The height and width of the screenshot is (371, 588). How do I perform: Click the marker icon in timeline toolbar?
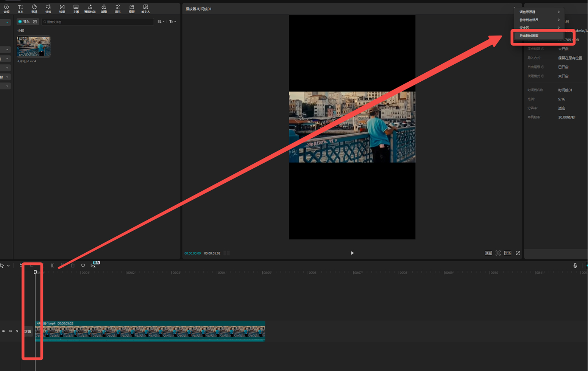click(83, 265)
